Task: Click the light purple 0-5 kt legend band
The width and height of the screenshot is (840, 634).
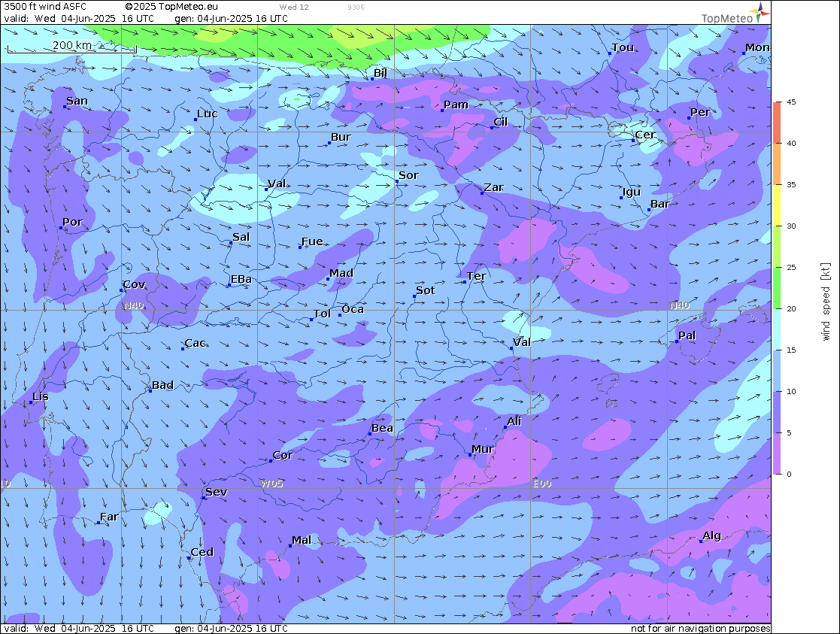Action: [x=777, y=454]
